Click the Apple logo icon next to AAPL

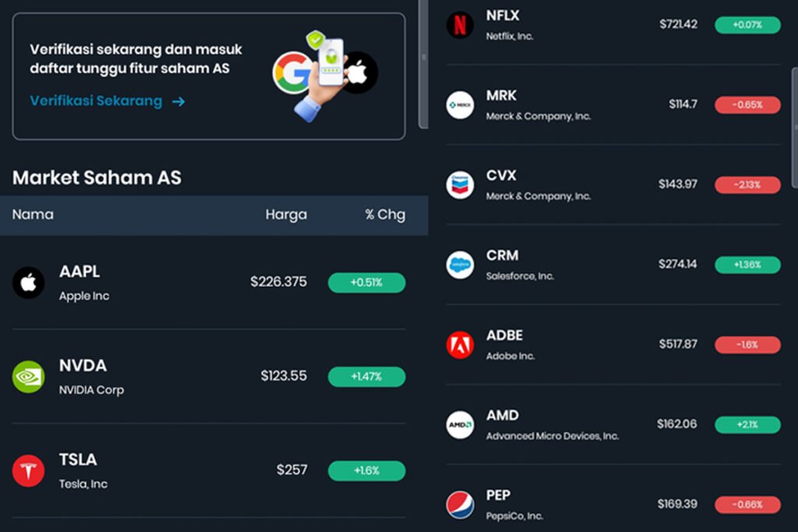29,282
